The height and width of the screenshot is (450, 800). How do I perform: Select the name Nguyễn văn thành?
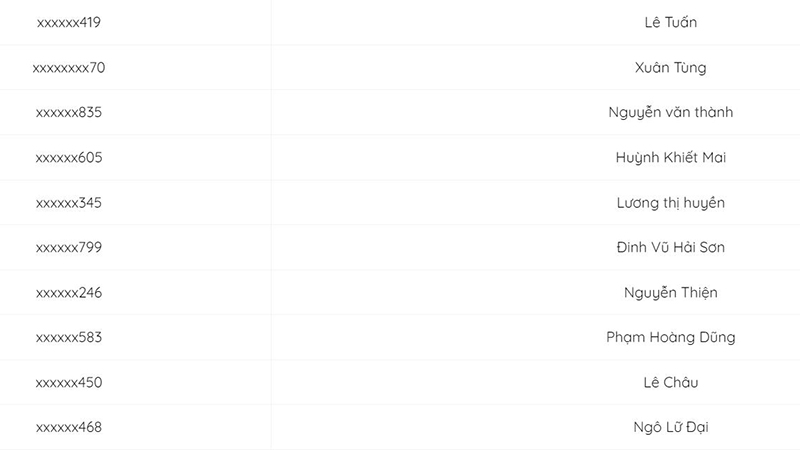[x=670, y=113]
